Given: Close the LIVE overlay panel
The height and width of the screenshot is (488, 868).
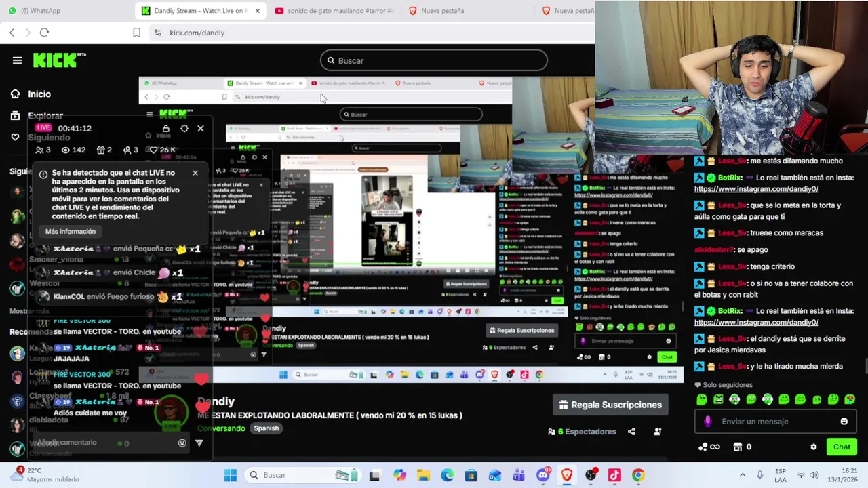Looking at the screenshot, I should click(200, 128).
